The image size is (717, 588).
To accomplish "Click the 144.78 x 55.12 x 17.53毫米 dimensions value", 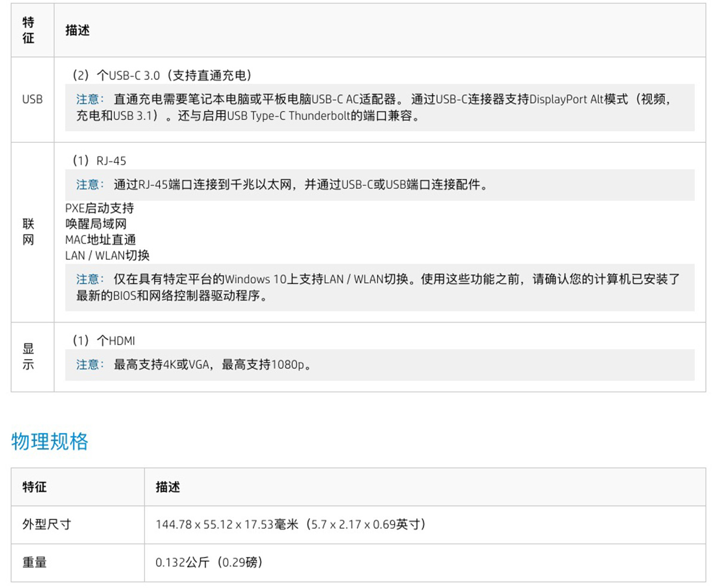I will coord(290,525).
